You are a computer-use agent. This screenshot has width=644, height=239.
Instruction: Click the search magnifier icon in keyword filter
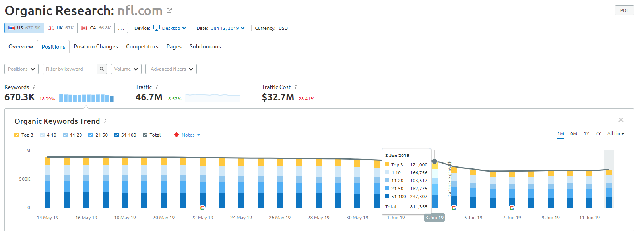coord(102,69)
